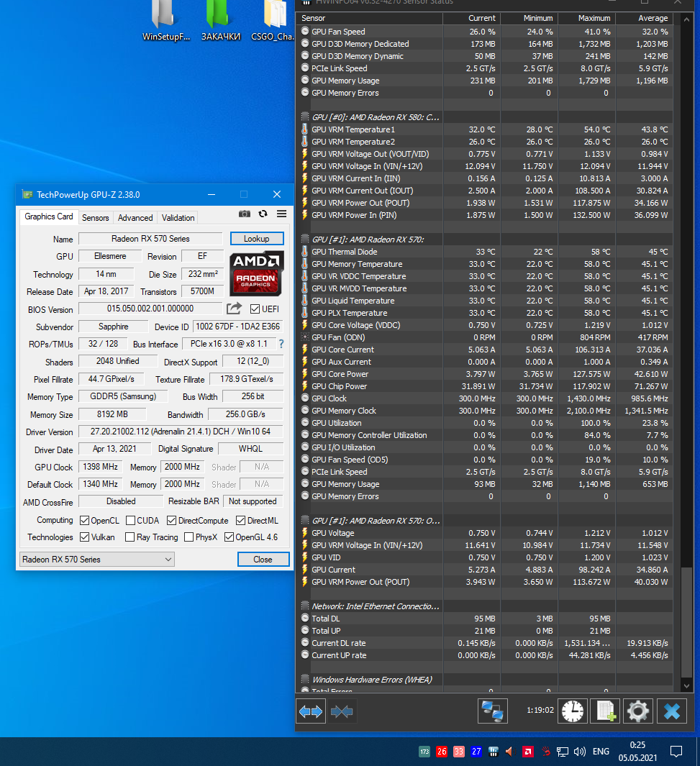
Task: Click the BIOS Version field
Action: click(x=150, y=309)
